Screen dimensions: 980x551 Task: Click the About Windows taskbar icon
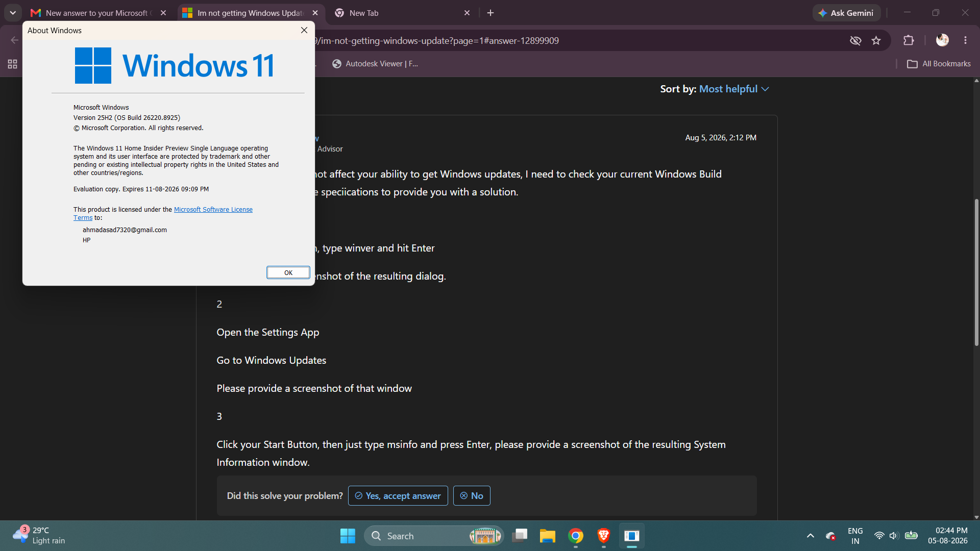click(x=632, y=536)
